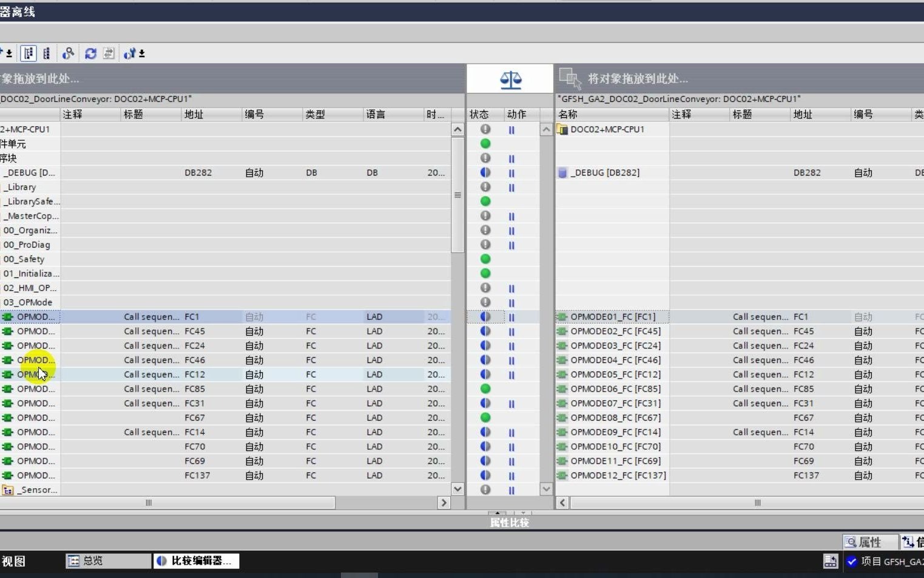Image resolution: width=924 pixels, height=578 pixels.
Task: Switch to the 比较编辑器 tab
Action: coord(196,560)
